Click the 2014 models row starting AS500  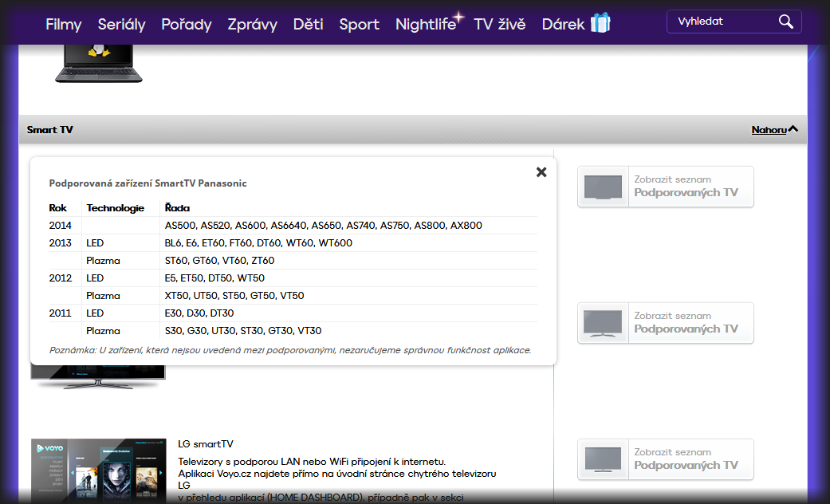(x=324, y=226)
